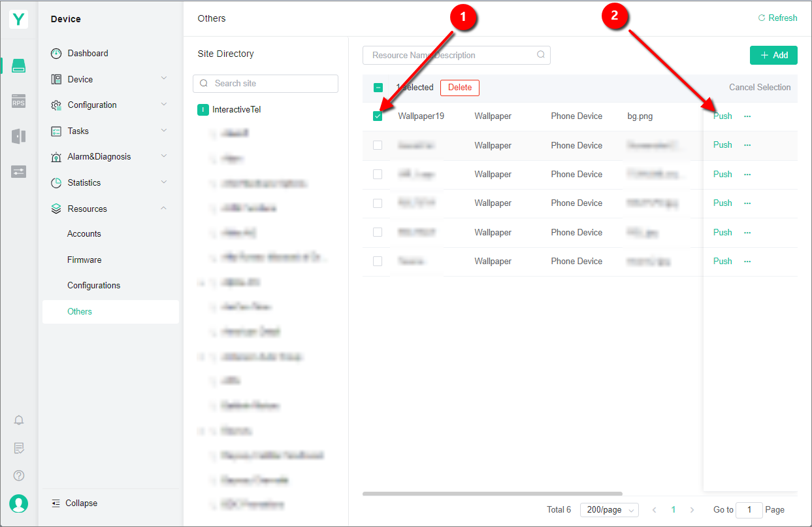Click the Configuration gear icon
The height and width of the screenshot is (527, 812).
[56, 105]
